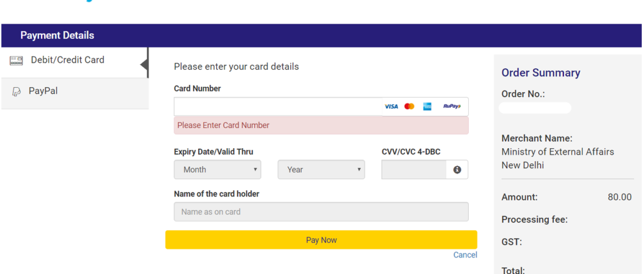
Task: Click the credit card icon in sidebar
Action: 16,61
